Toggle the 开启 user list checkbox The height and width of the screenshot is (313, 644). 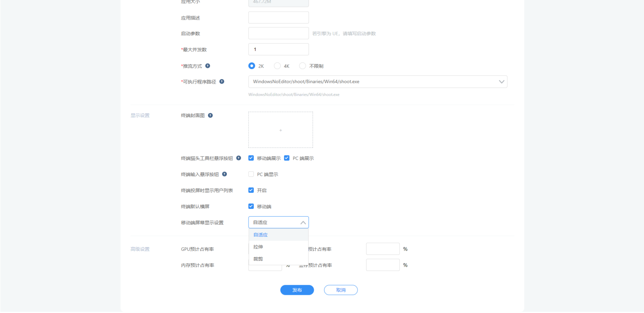[x=251, y=190]
